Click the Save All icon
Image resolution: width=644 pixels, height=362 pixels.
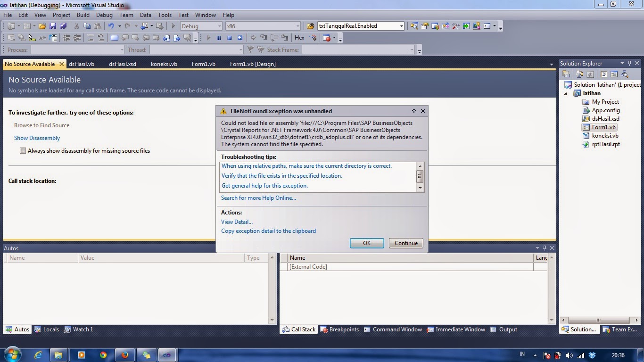[64, 26]
